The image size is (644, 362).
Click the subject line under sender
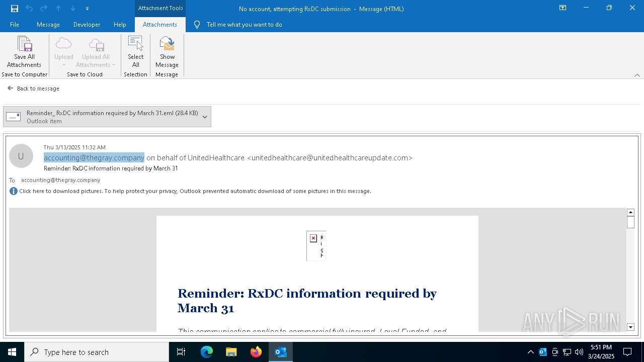click(111, 168)
